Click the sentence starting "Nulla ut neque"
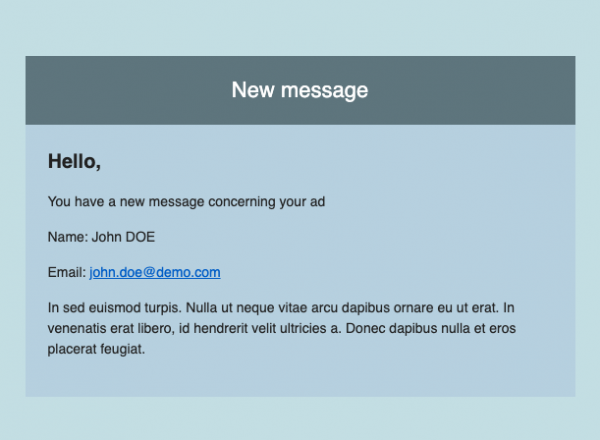 click(300, 307)
